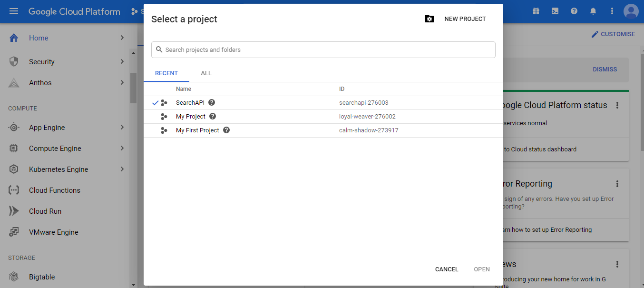Click the Compute Engine chip icon

(x=14, y=149)
